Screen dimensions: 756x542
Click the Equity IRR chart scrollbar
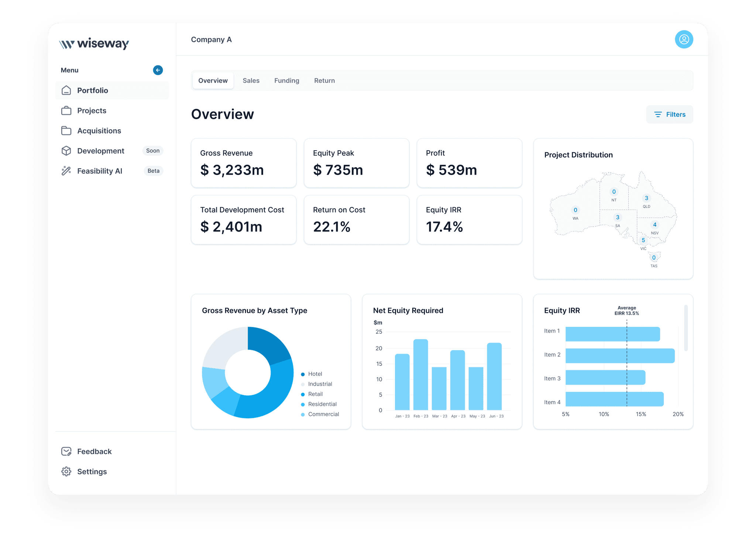pos(686,328)
